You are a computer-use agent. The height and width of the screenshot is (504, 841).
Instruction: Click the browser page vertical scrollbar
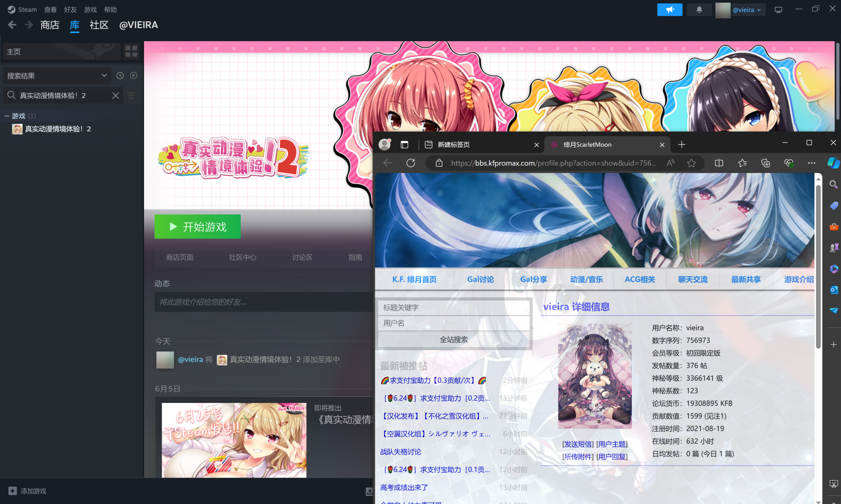pos(818,265)
